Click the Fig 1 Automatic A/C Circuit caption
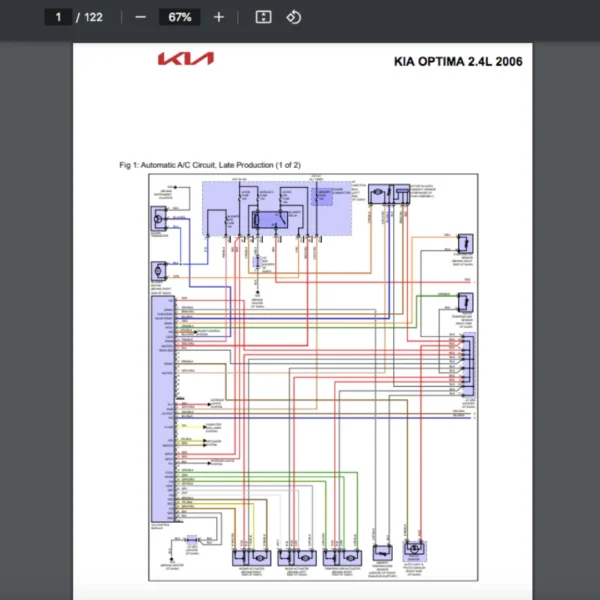This screenshot has width=600, height=600. tap(210, 165)
